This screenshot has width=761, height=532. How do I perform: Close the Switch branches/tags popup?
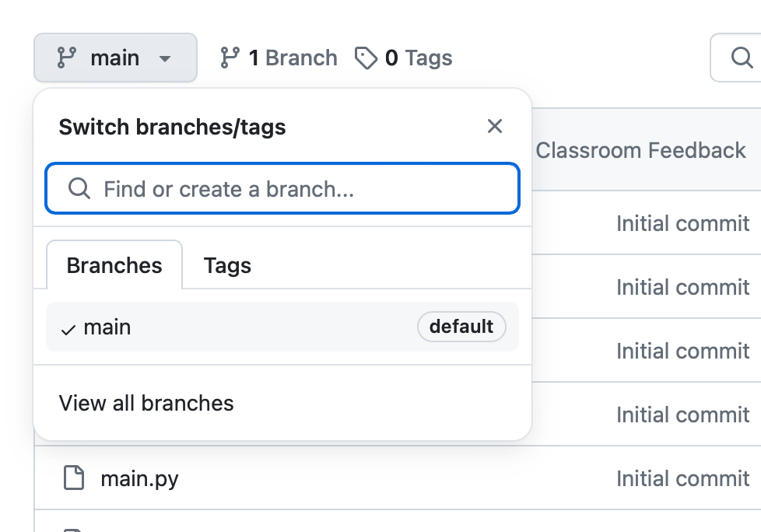click(x=495, y=127)
